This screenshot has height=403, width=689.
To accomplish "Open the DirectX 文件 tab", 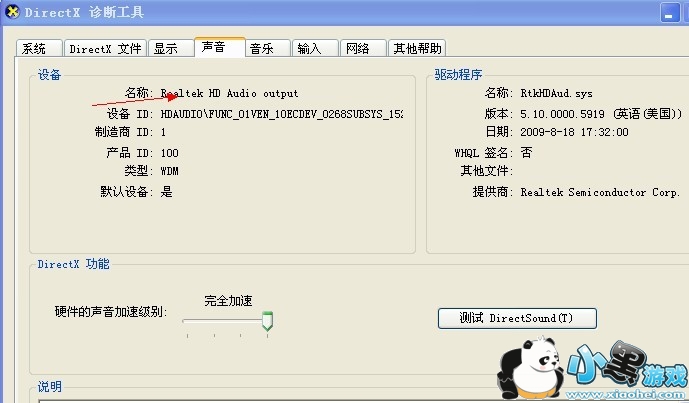I will [x=105, y=48].
